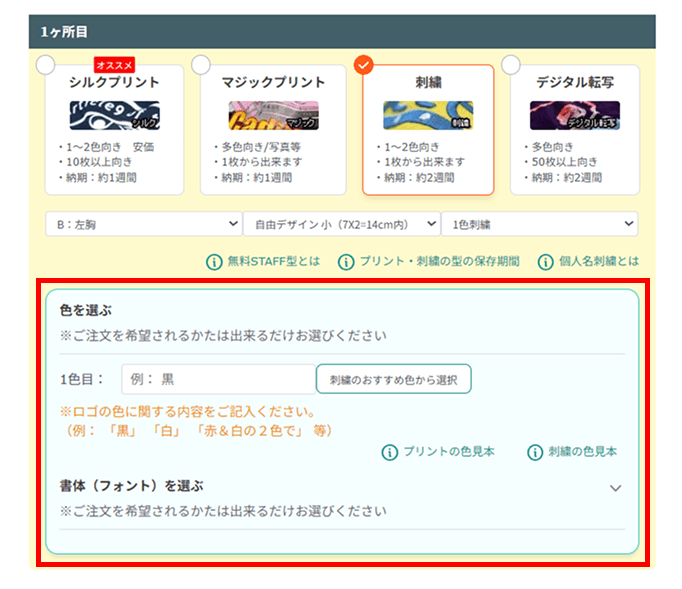Click the 1色目 color input field
This screenshot has width=682, height=589.
218,379
